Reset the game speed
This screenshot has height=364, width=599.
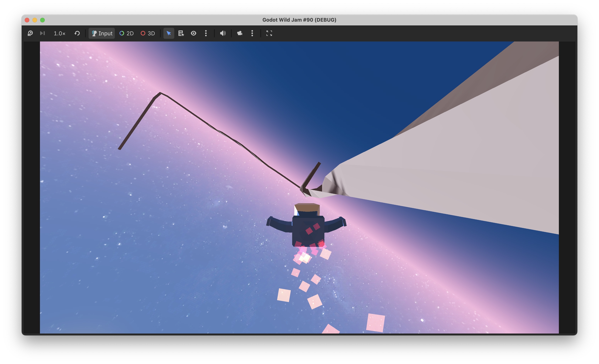pyautogui.click(x=77, y=33)
